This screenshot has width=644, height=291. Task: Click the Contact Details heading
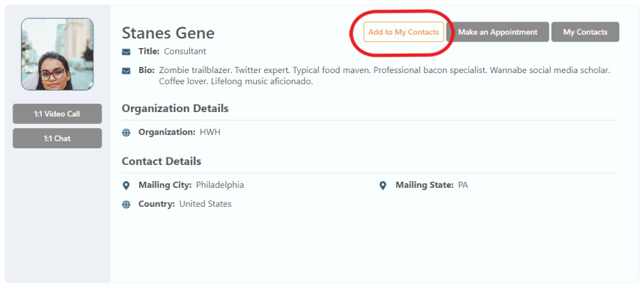coord(162,162)
